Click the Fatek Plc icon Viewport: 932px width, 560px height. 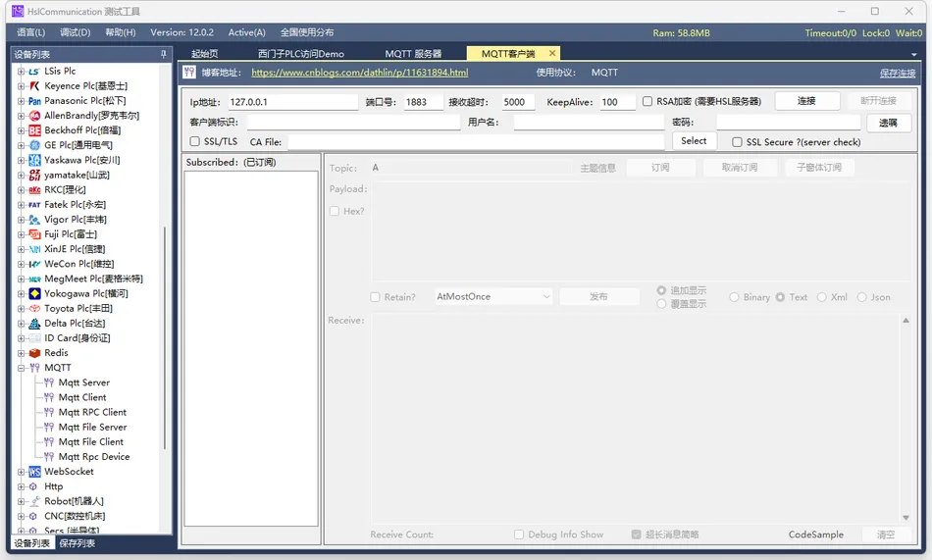tap(34, 205)
